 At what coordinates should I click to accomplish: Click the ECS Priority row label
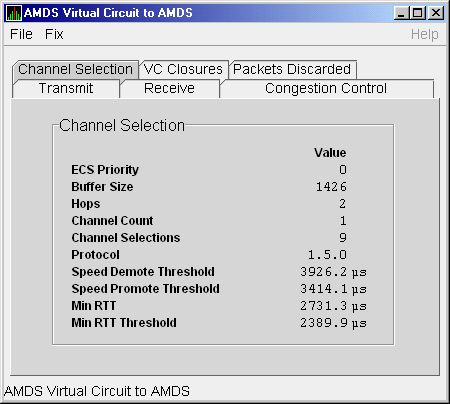[x=105, y=170]
